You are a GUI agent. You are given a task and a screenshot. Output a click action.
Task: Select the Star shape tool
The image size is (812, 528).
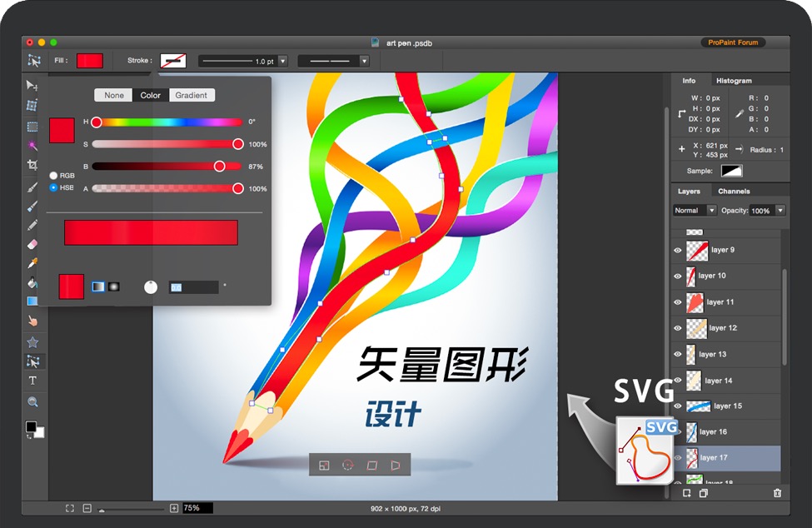32,342
